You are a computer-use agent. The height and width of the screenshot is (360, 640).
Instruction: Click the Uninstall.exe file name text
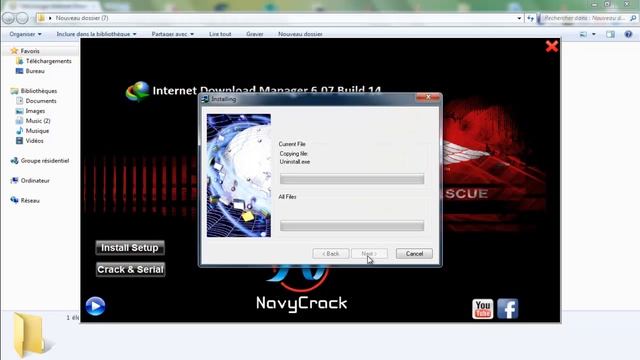pyautogui.click(x=295, y=162)
